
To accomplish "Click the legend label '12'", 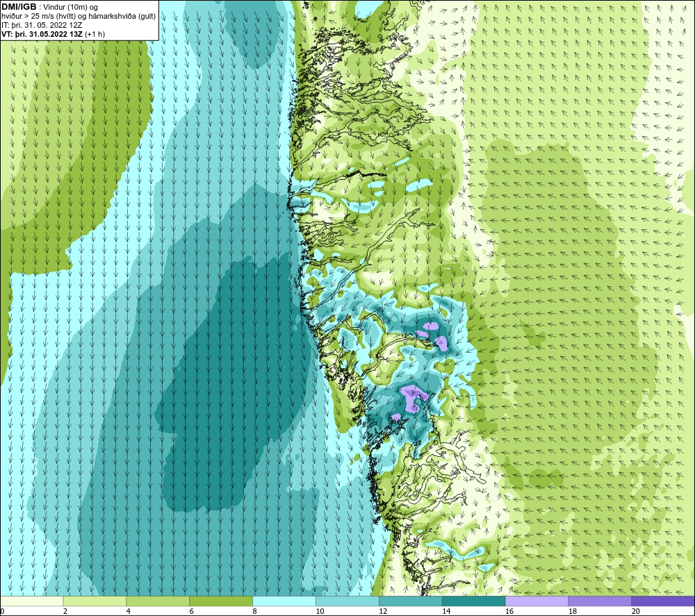I will (x=383, y=611).
